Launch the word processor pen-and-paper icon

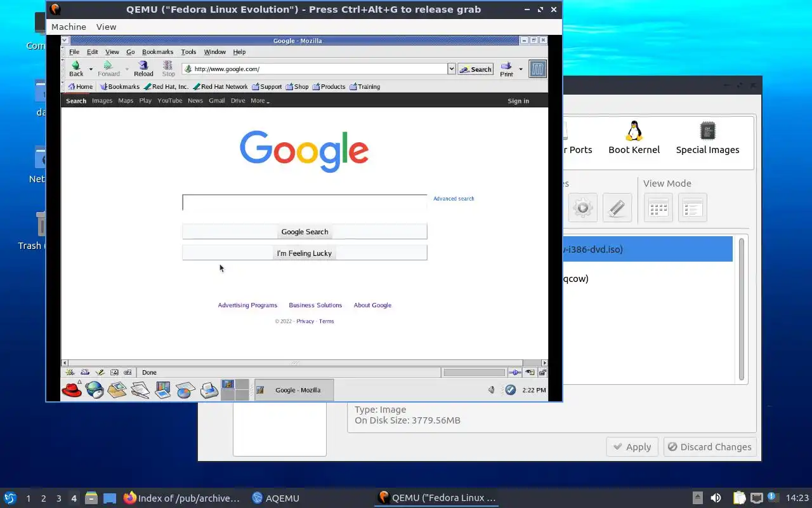[140, 390]
